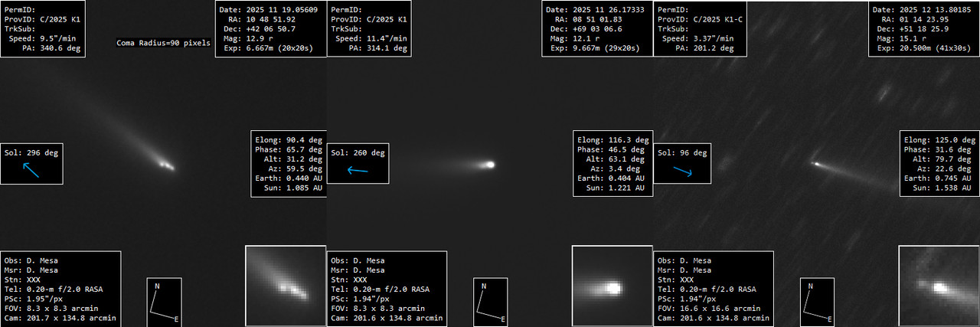Click the Earth distance '0.440 AU'
The height and width of the screenshot is (327, 980).
coord(304,178)
